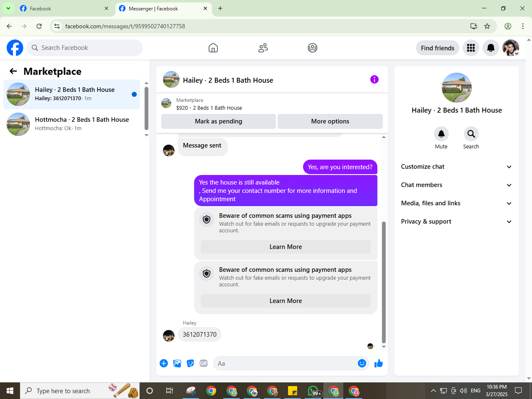This screenshot has width=532, height=399.
Task: Open the Hailey 2 Beds 1 Bath House chat
Action: [72, 94]
